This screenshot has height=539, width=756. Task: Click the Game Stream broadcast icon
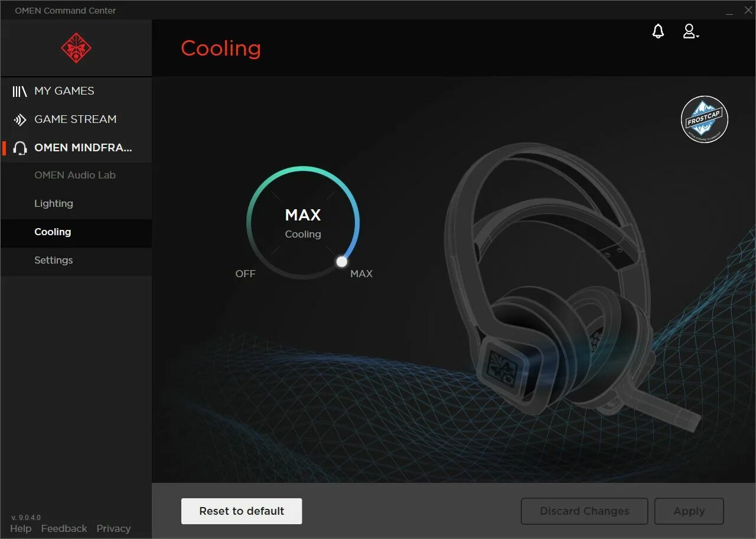pyautogui.click(x=20, y=119)
